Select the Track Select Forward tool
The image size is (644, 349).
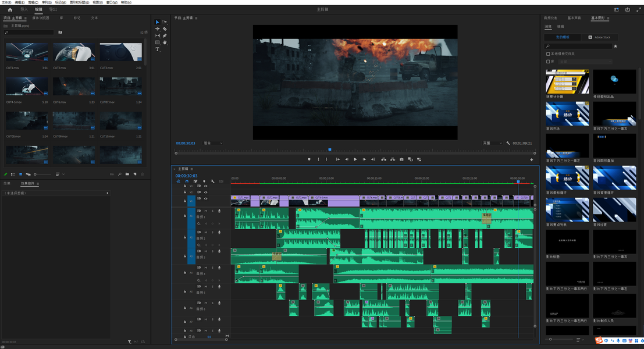[x=165, y=22]
